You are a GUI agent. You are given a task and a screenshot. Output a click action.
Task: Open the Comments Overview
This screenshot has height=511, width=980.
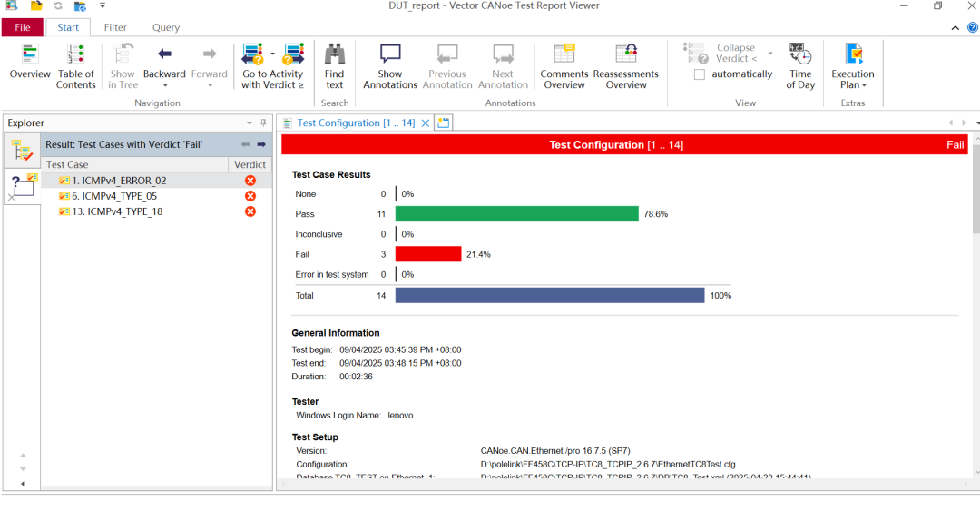coord(563,55)
